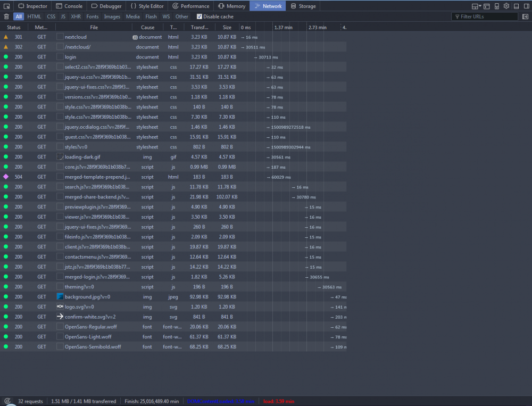Select the theming?v=0 script request
The width and height of the screenshot is (532, 406).
click(173, 286)
